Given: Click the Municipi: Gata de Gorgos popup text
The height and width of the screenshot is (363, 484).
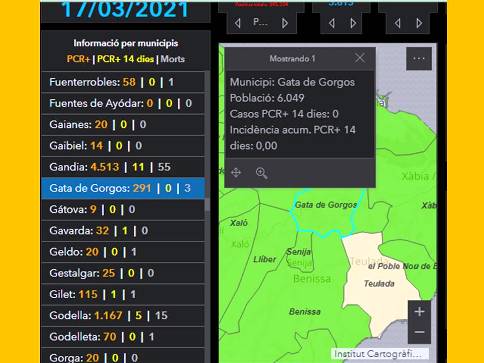Looking at the screenshot, I should pyautogui.click(x=292, y=82).
